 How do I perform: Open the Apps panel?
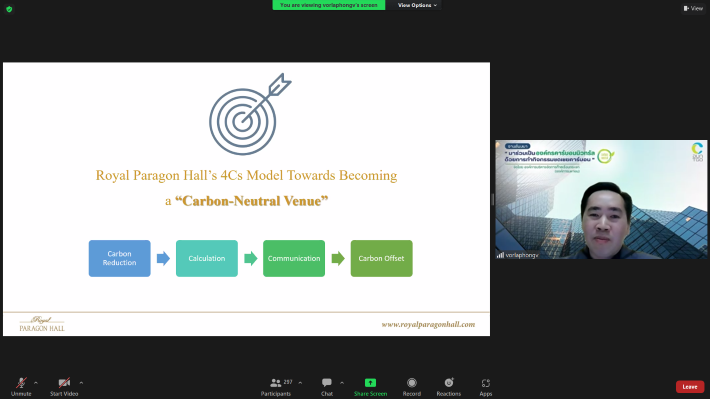[485, 386]
